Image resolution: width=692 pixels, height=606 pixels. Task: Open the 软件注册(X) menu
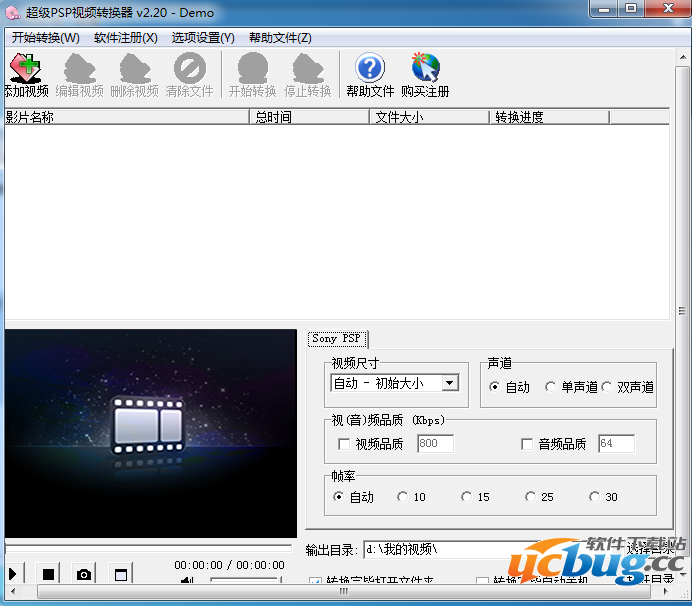(125, 38)
